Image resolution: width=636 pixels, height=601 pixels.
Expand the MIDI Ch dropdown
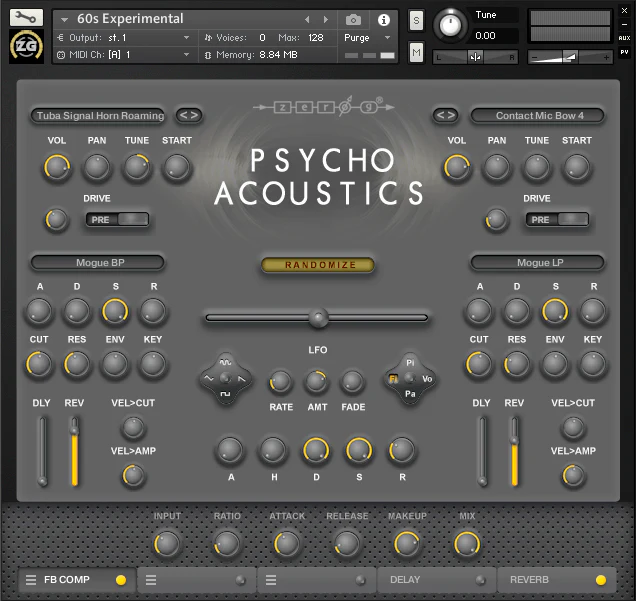pyautogui.click(x=124, y=55)
